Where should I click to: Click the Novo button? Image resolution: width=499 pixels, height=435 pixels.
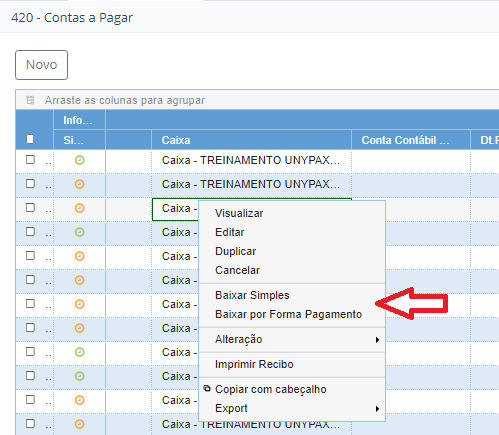click(41, 65)
